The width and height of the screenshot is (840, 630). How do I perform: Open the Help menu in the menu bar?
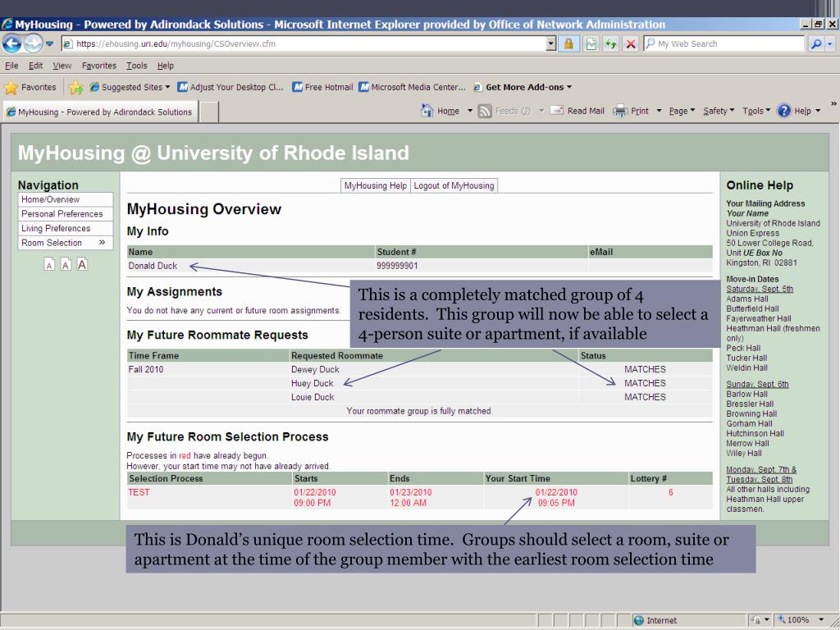(166, 66)
